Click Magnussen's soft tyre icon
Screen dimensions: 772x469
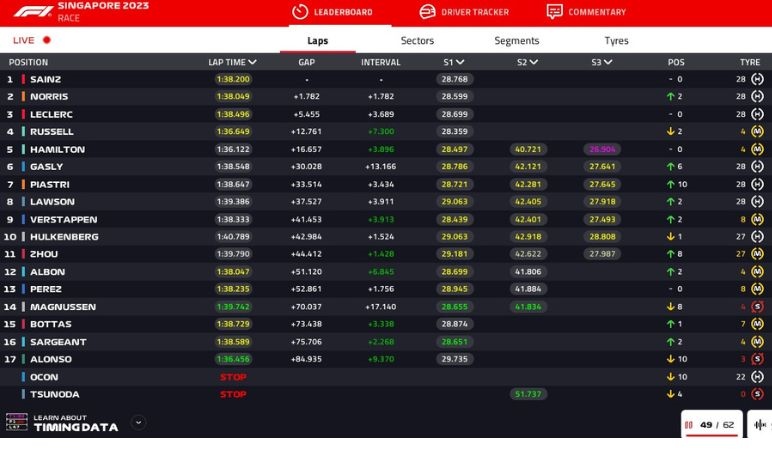coord(757,307)
